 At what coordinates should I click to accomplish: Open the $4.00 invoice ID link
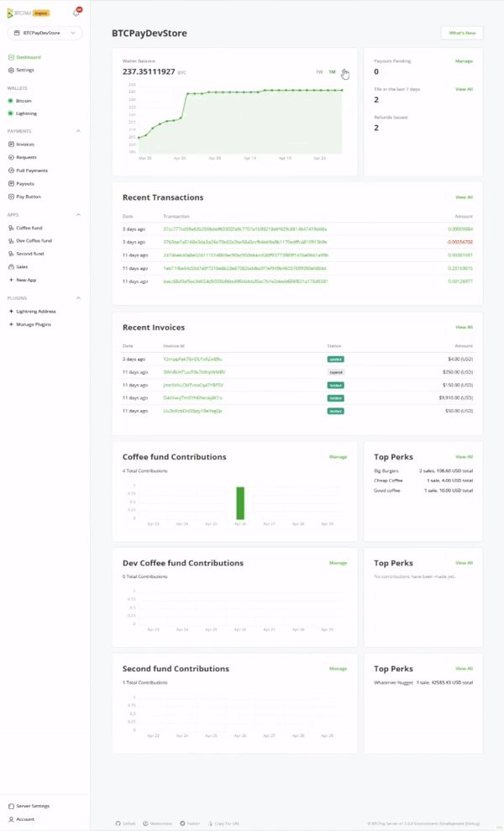pos(192,360)
